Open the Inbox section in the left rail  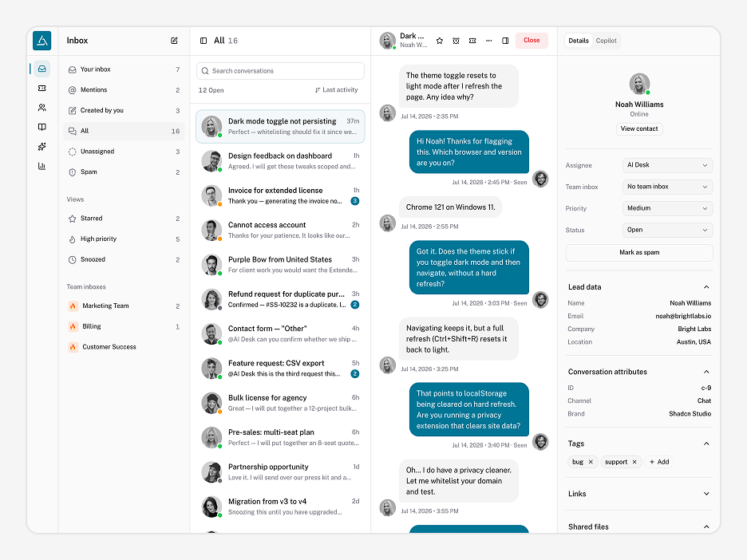[x=42, y=69]
